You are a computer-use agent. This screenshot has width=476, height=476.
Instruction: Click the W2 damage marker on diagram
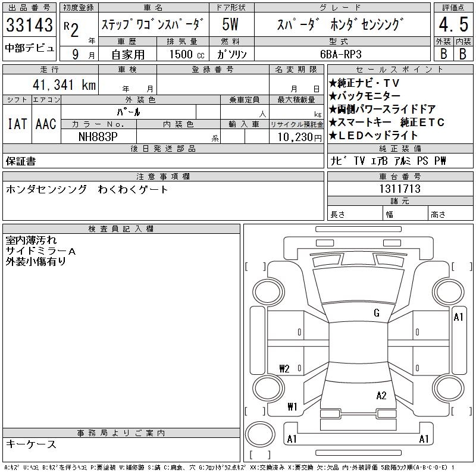click(x=284, y=368)
